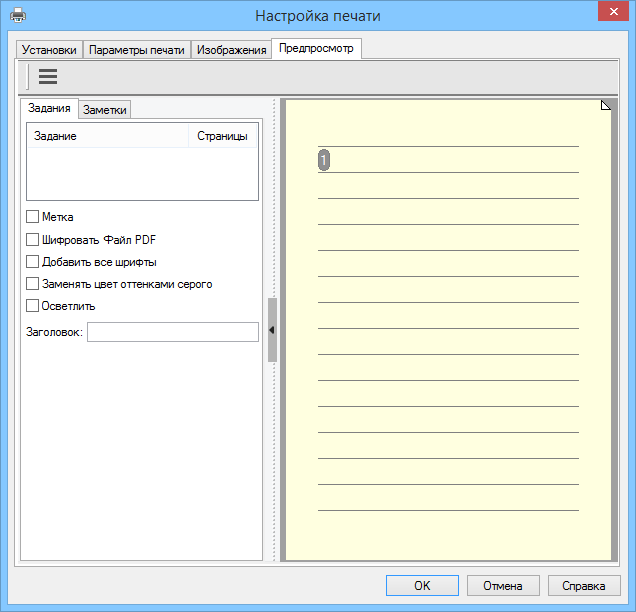636x612 pixels.
Task: Click the Отмена button
Action: pyautogui.click(x=503, y=585)
